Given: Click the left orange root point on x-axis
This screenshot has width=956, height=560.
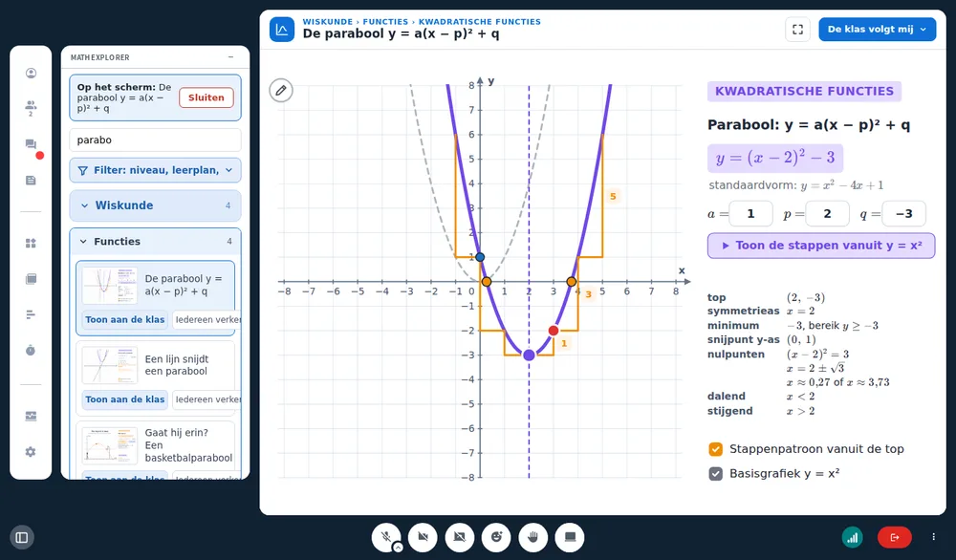Looking at the screenshot, I should tap(487, 282).
